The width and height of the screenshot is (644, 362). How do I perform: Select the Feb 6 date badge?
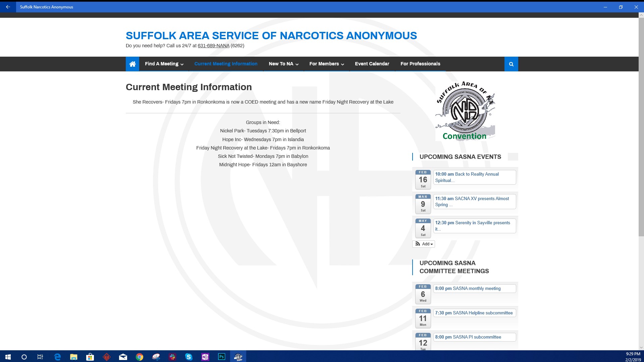(x=423, y=294)
